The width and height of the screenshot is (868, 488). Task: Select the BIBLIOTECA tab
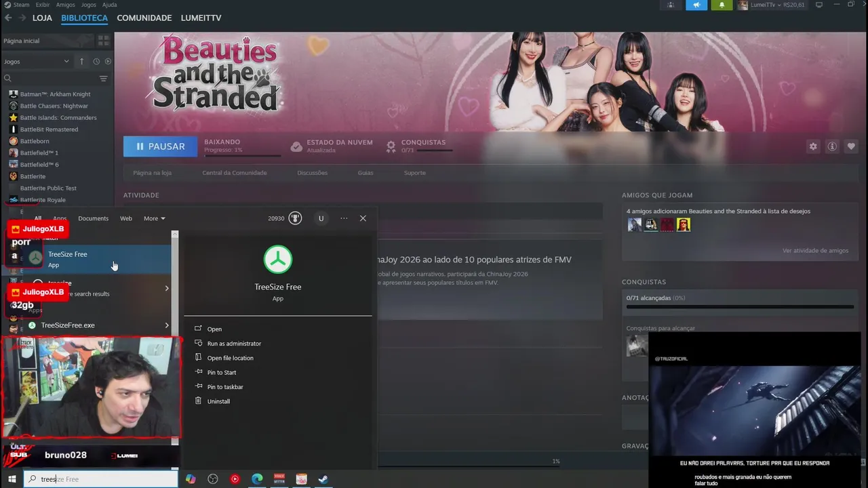pos(85,18)
